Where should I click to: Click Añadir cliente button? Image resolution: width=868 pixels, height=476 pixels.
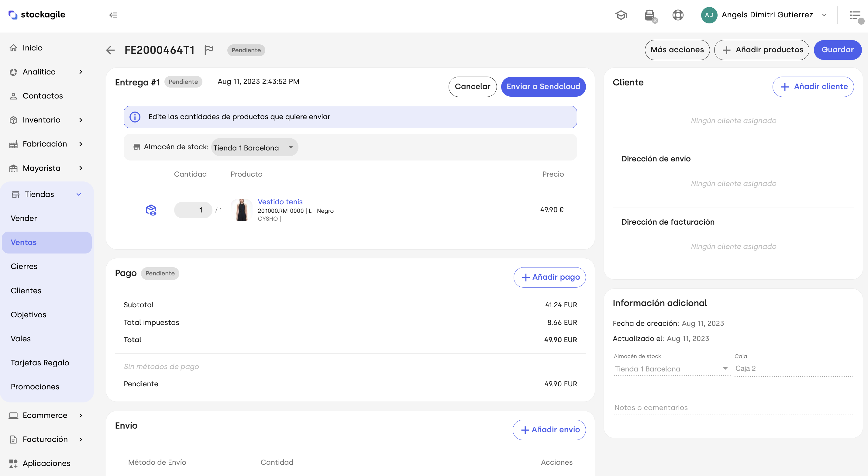pyautogui.click(x=813, y=87)
